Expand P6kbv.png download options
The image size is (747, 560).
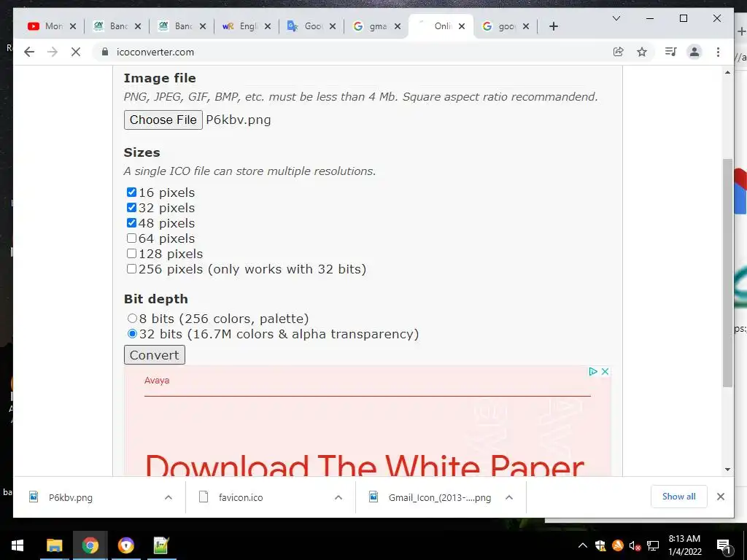coord(169,497)
